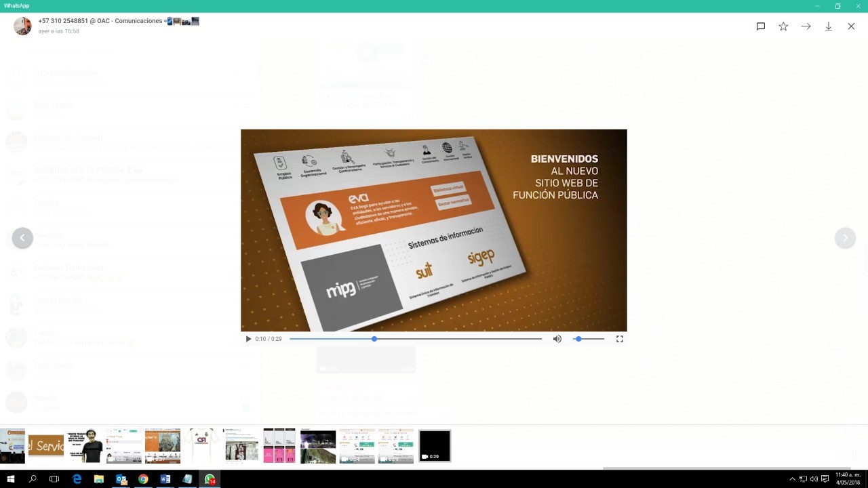Mute the video volume speaker icon
Viewport: 868px width, 488px height.
[x=557, y=339]
